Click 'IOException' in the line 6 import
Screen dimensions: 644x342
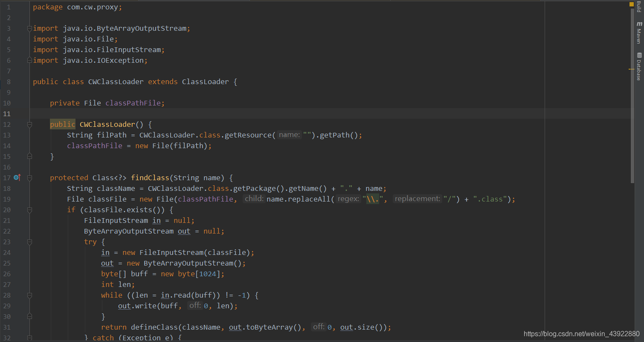(x=120, y=61)
